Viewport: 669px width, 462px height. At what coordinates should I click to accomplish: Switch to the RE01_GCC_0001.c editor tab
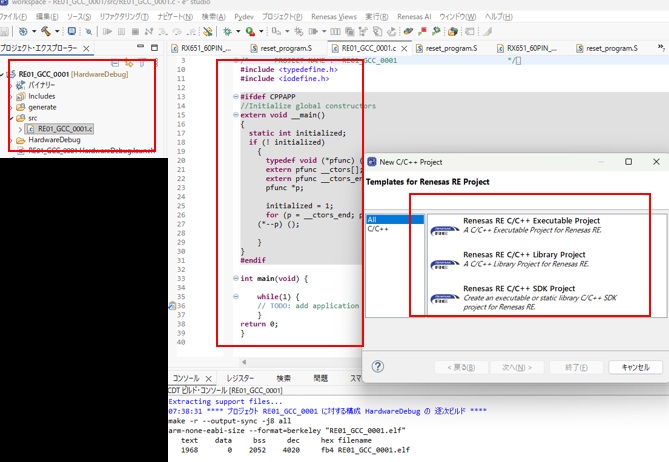(367, 48)
